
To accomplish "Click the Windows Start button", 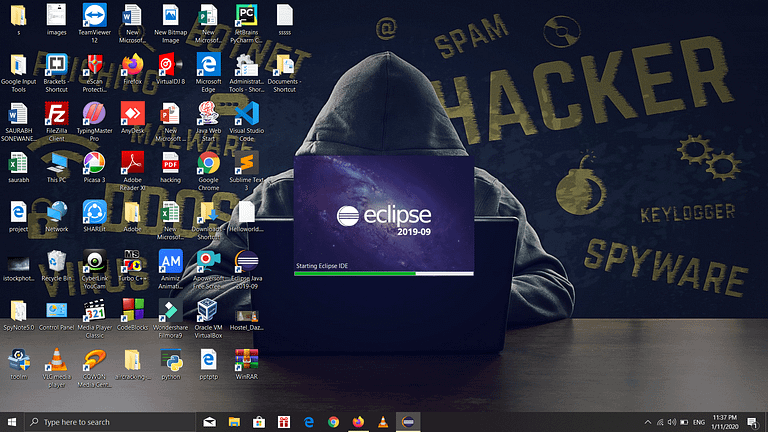I will point(12,422).
